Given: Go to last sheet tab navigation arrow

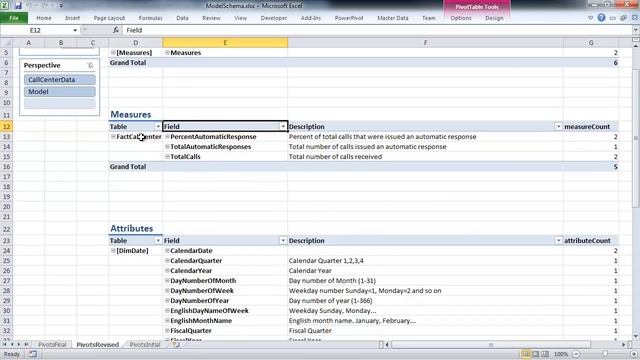Looking at the screenshot, I should (26, 344).
